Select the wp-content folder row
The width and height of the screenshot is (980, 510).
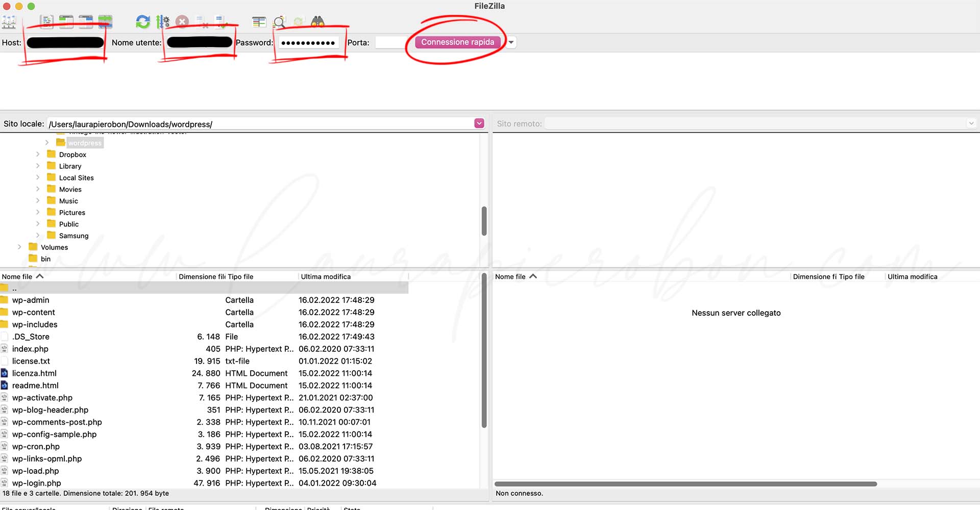pyautogui.click(x=204, y=312)
